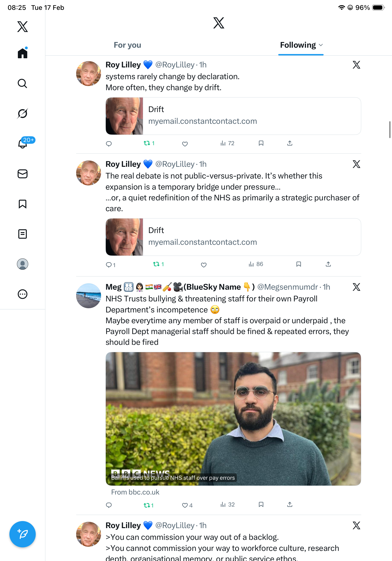The width and height of the screenshot is (392, 561).
Task: Bookmark the first Roy Lilley post
Action: coord(261,143)
